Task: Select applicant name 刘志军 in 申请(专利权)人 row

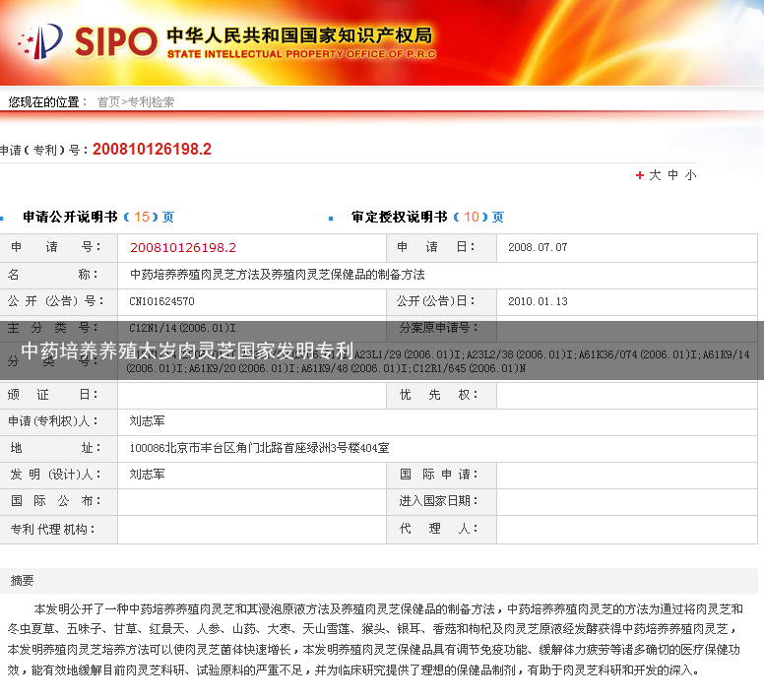Action: (147, 420)
